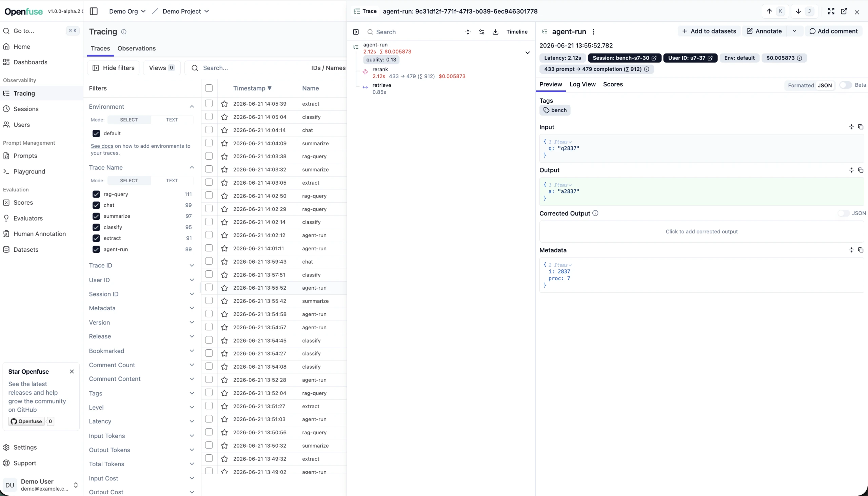The width and height of the screenshot is (868, 496).
Task: Bookmark the 14:04:14 chat trace star
Action: pos(224,130)
